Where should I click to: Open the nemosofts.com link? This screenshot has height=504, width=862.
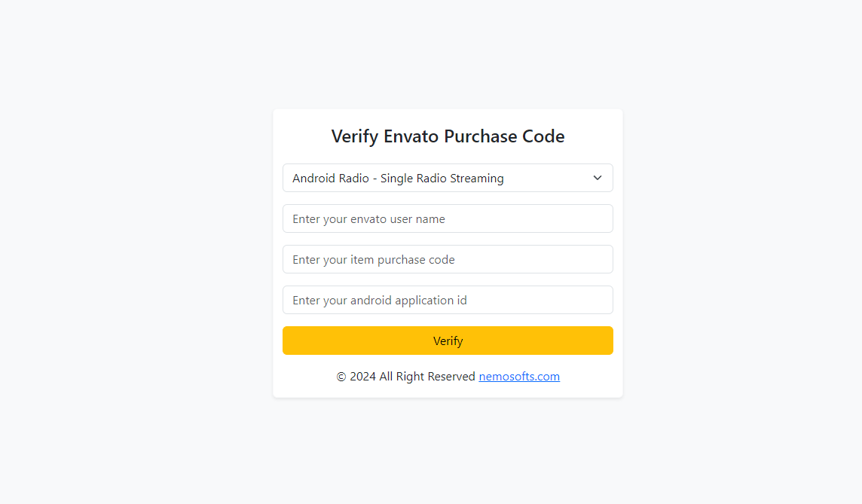[519, 377]
